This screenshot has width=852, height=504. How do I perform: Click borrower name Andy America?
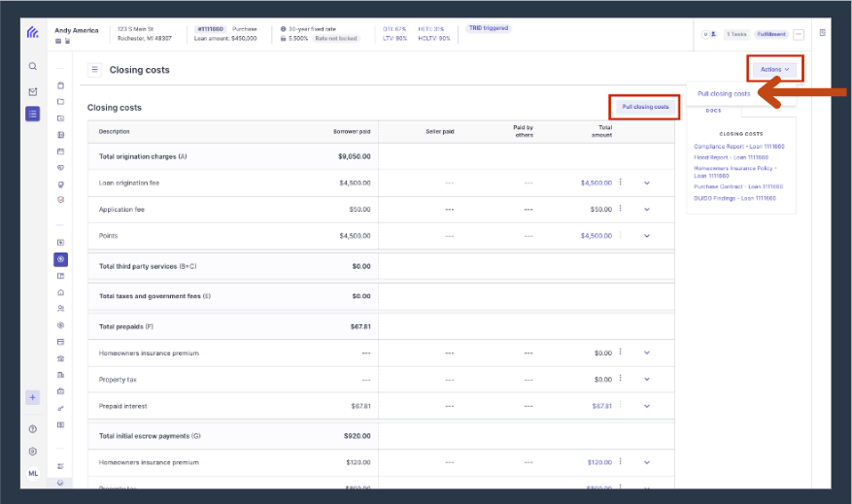tap(77, 30)
